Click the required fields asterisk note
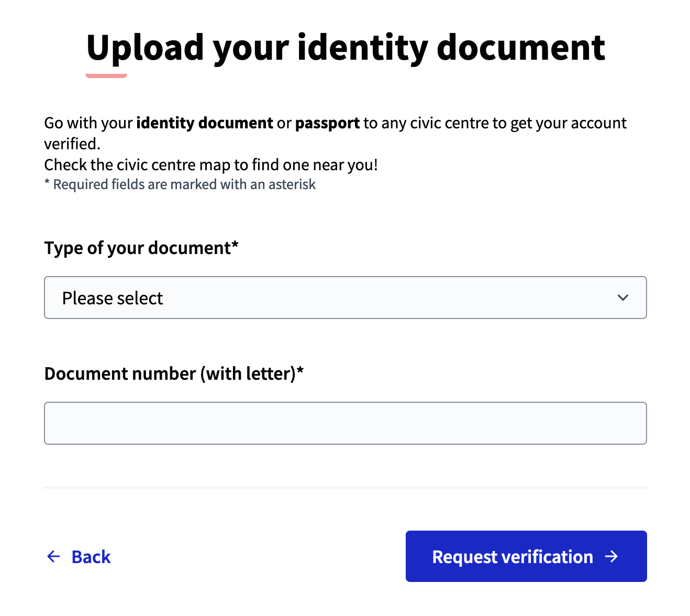The height and width of the screenshot is (616, 690). tap(180, 184)
